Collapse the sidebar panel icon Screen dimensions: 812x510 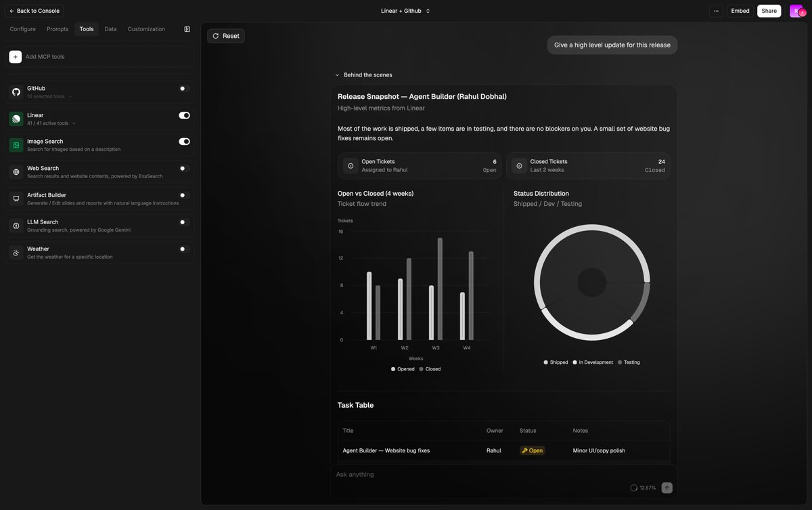tap(187, 29)
